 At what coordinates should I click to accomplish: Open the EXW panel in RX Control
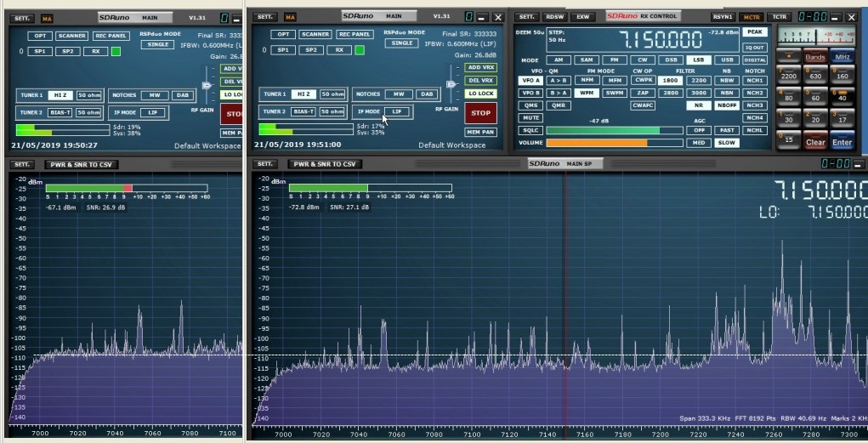tap(583, 17)
